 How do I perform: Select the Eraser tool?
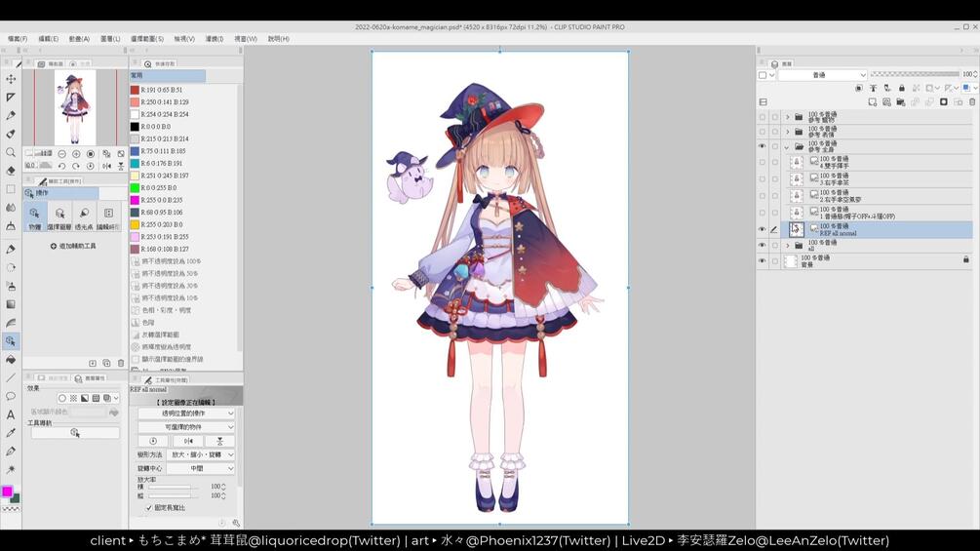click(11, 171)
